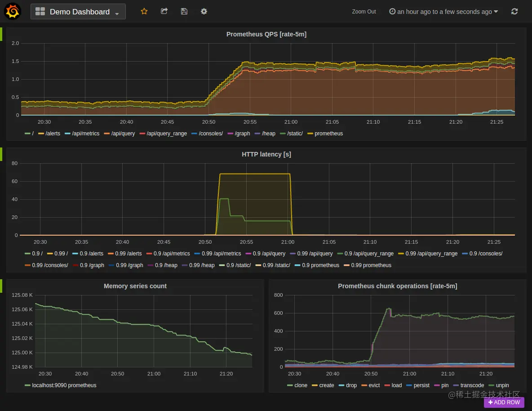Toggle the 0.9 /alerts latency series
Image resolution: width=532 pixels, height=411 pixels.
tap(91, 254)
